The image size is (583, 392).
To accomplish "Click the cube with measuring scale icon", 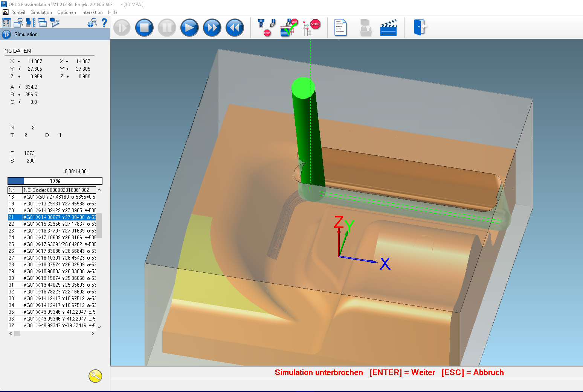I will 55,23.
